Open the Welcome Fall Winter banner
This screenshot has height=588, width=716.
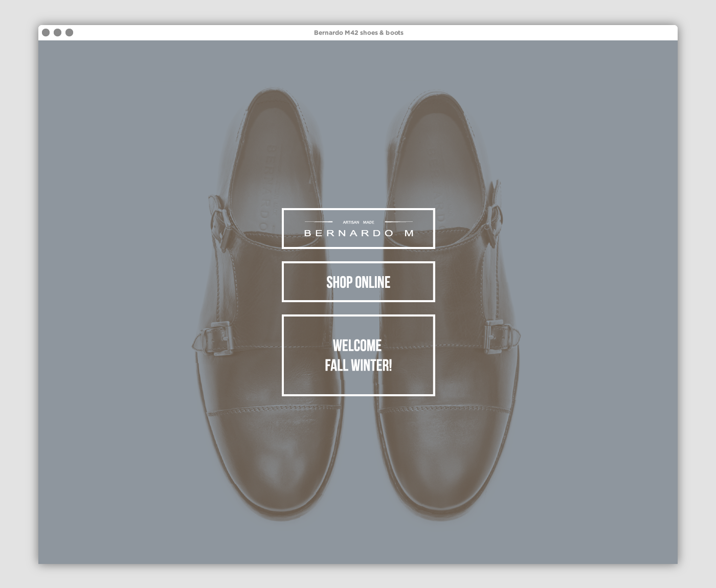click(358, 355)
